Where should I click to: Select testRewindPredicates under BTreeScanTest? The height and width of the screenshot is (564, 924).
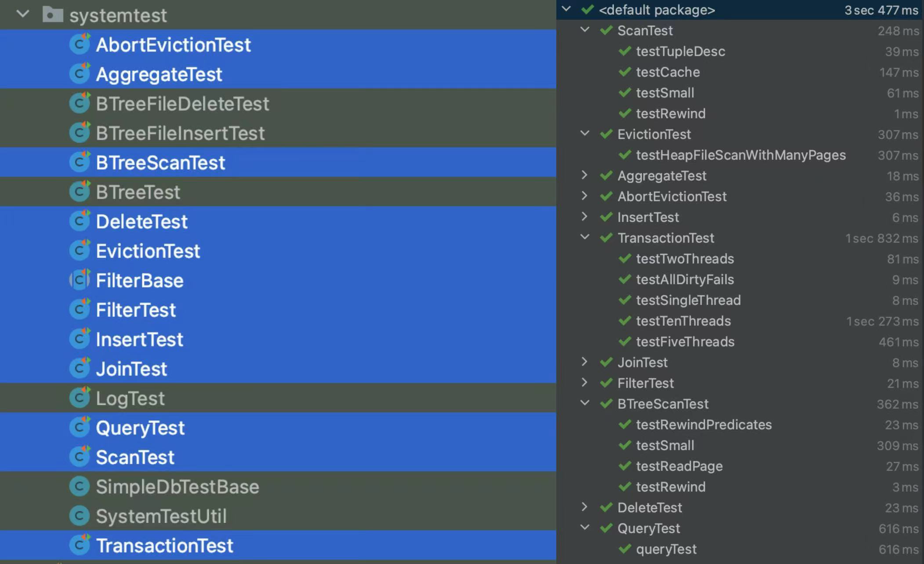(704, 425)
